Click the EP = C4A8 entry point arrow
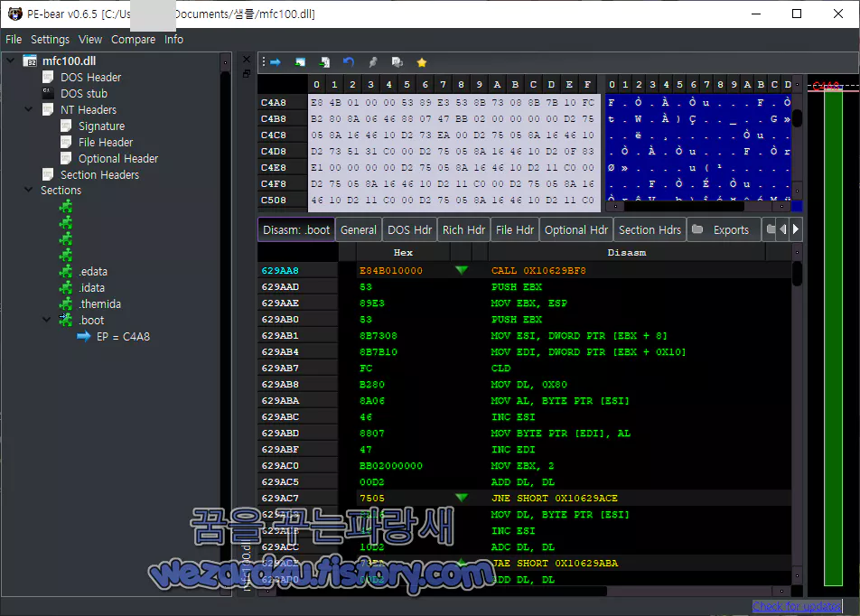 (83, 336)
